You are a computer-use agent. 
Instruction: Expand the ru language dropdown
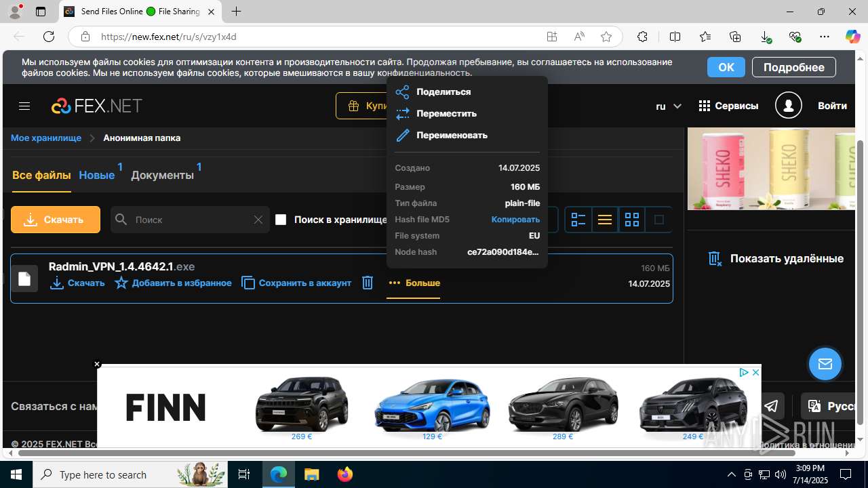click(669, 106)
